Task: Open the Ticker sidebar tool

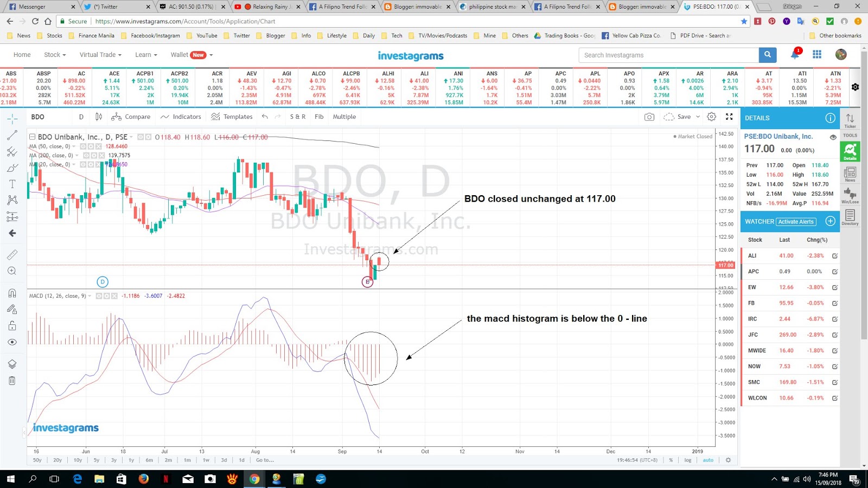Action: click(850, 120)
